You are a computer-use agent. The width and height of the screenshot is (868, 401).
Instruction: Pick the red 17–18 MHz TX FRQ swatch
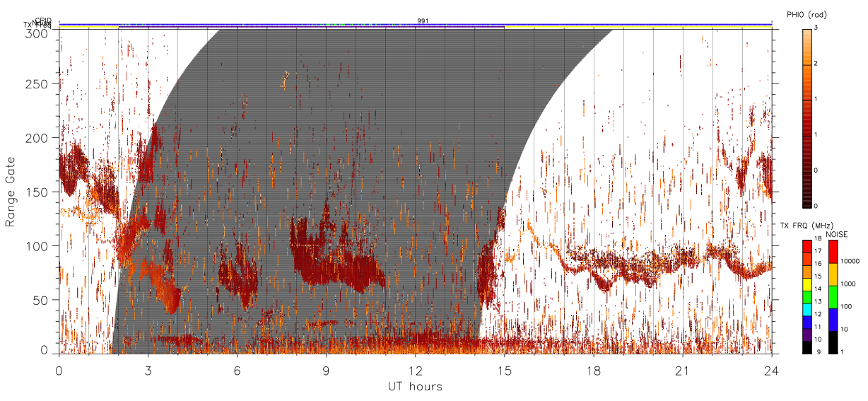[807, 246]
